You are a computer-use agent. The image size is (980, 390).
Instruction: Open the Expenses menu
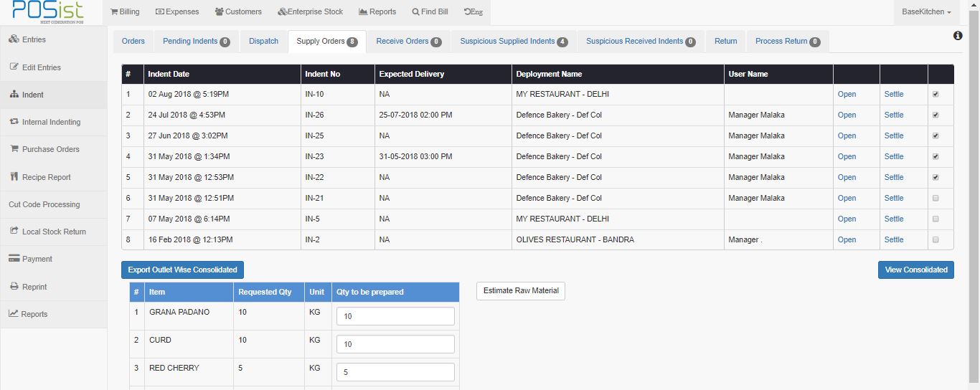tap(176, 11)
